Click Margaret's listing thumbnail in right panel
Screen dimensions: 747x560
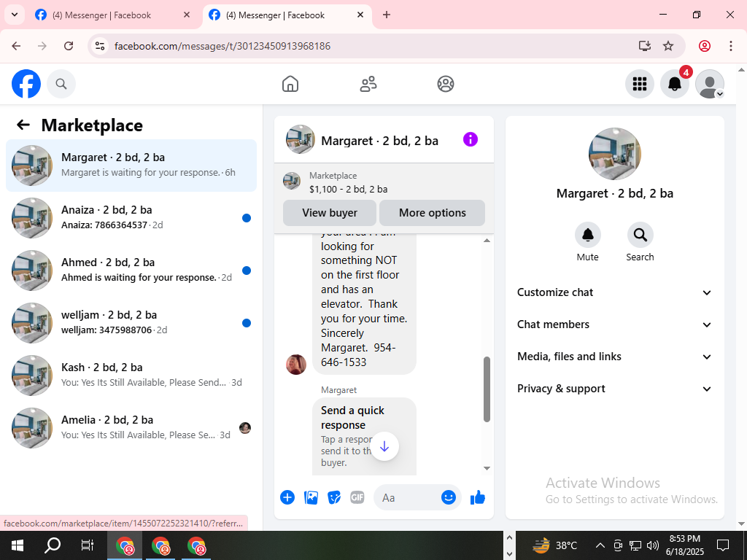coord(614,153)
